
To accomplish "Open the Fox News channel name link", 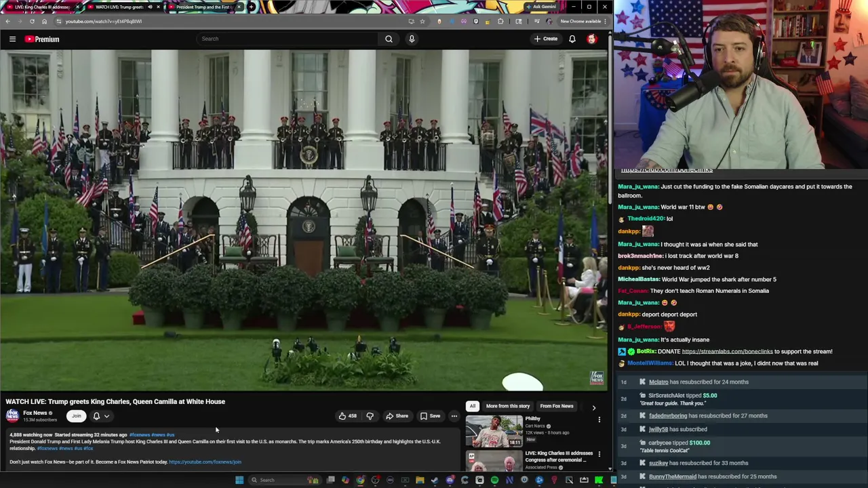I will (x=35, y=413).
